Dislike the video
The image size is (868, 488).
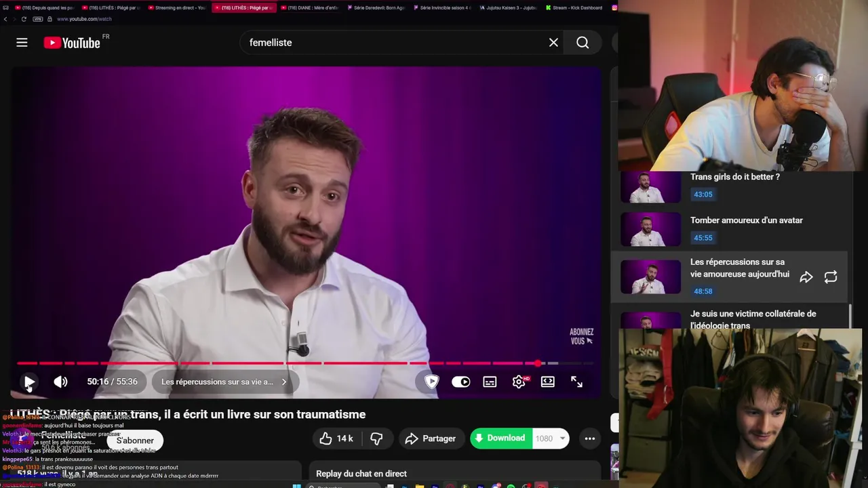coord(376,439)
